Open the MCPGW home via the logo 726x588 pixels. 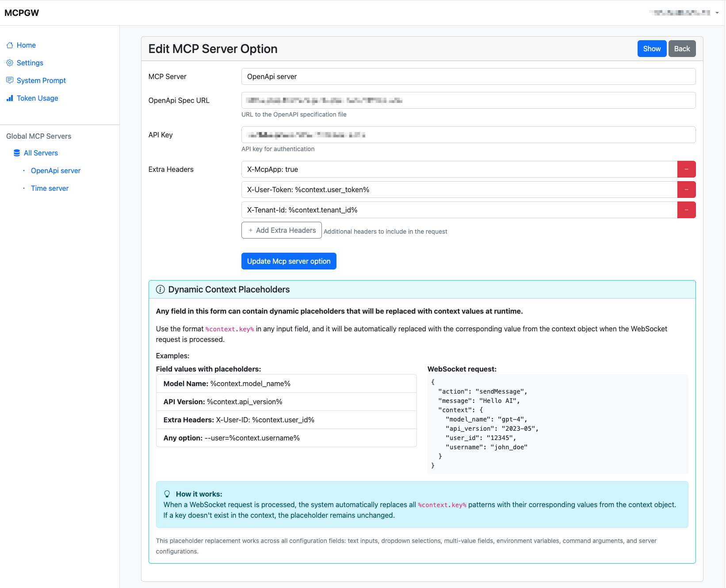21,12
